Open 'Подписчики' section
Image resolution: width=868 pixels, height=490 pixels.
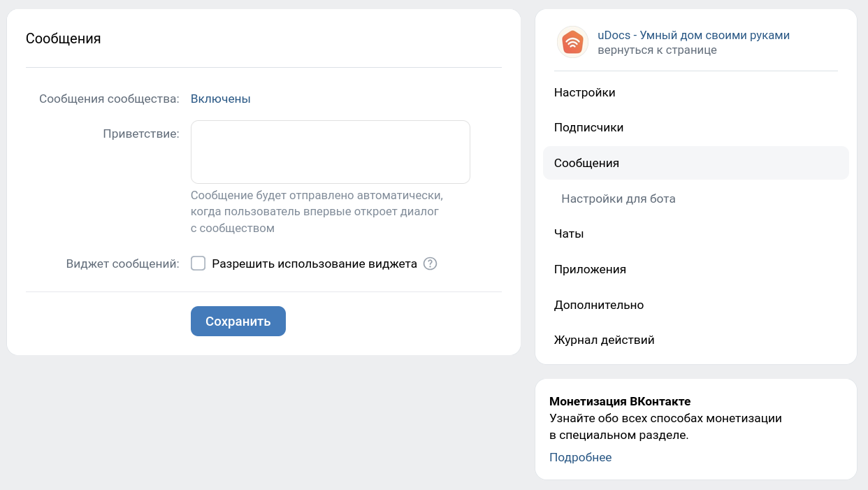[588, 127]
